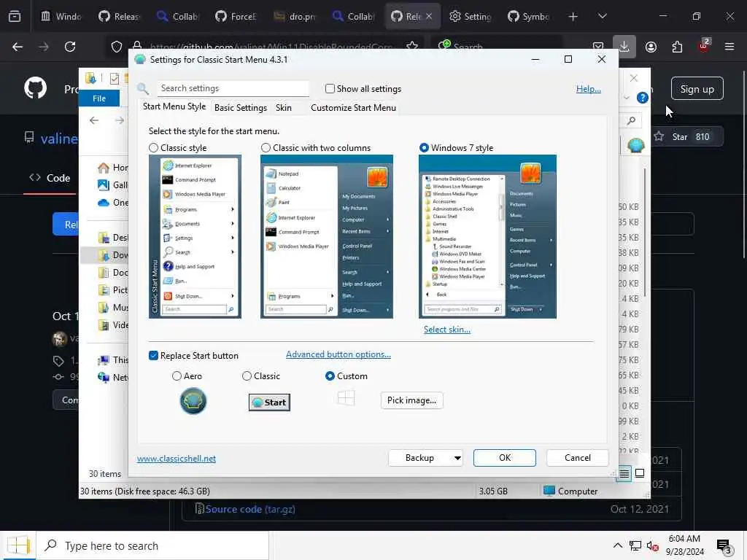Toggle the Show all settings checkbox
747x560 pixels.
pyautogui.click(x=330, y=88)
